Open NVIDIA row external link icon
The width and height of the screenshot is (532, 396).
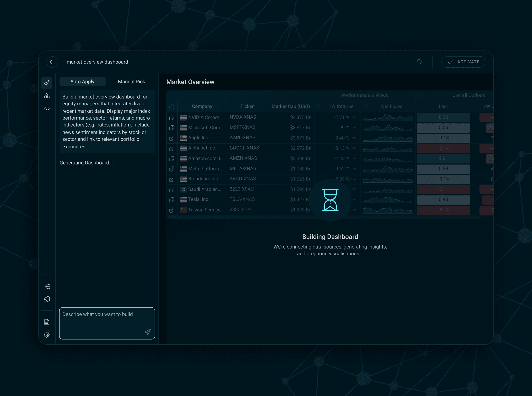tap(172, 117)
